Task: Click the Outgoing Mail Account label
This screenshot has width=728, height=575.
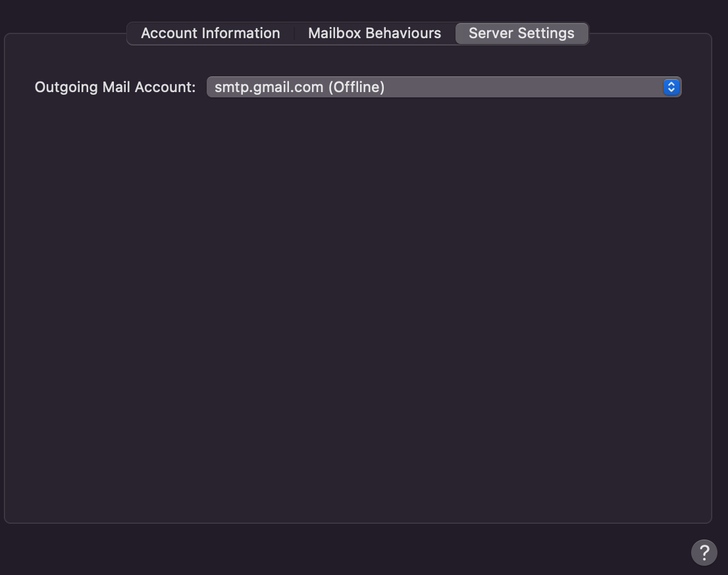Action: 115,87
